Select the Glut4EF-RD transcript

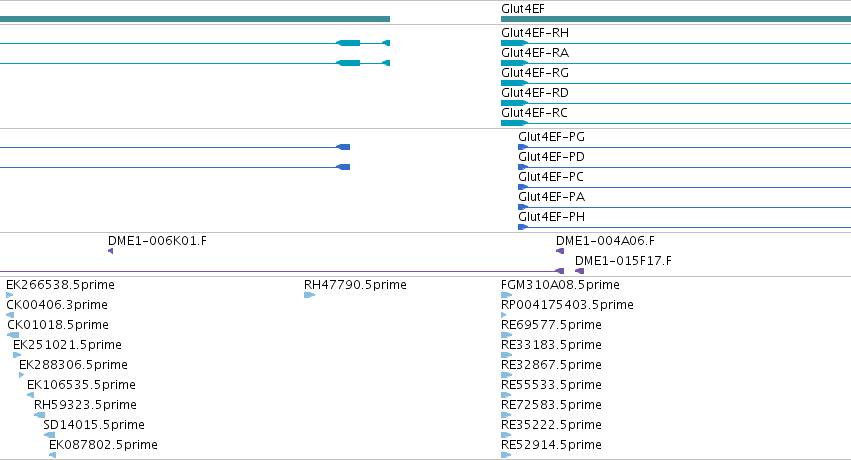pyautogui.click(x=535, y=93)
